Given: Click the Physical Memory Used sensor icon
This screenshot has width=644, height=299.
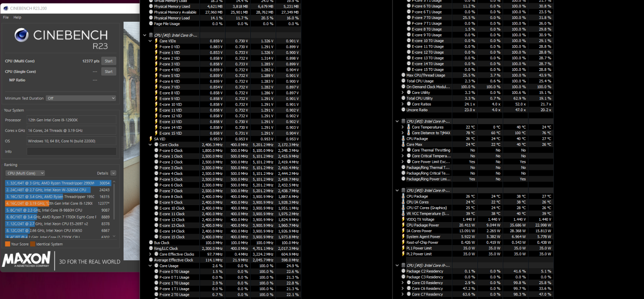Looking at the screenshot, I should pyautogui.click(x=151, y=6).
